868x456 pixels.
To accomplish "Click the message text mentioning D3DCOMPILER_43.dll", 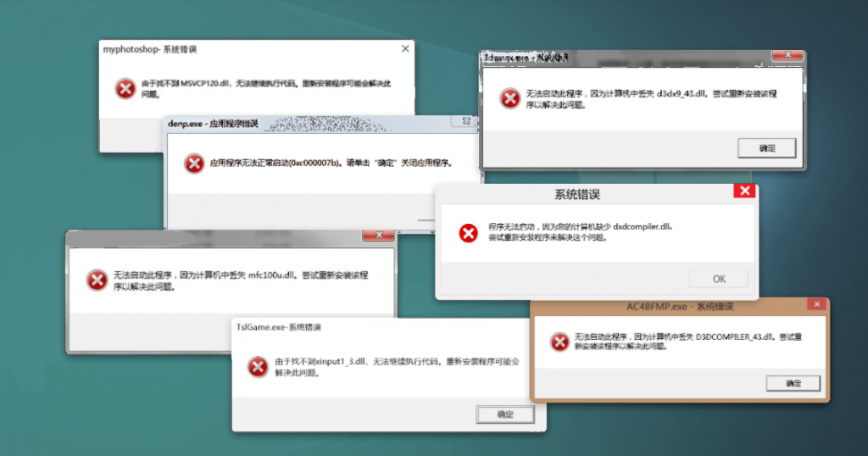I will [x=687, y=342].
